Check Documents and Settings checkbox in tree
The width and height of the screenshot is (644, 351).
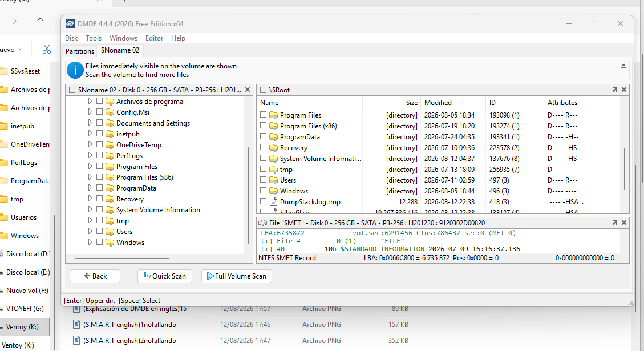pos(99,123)
